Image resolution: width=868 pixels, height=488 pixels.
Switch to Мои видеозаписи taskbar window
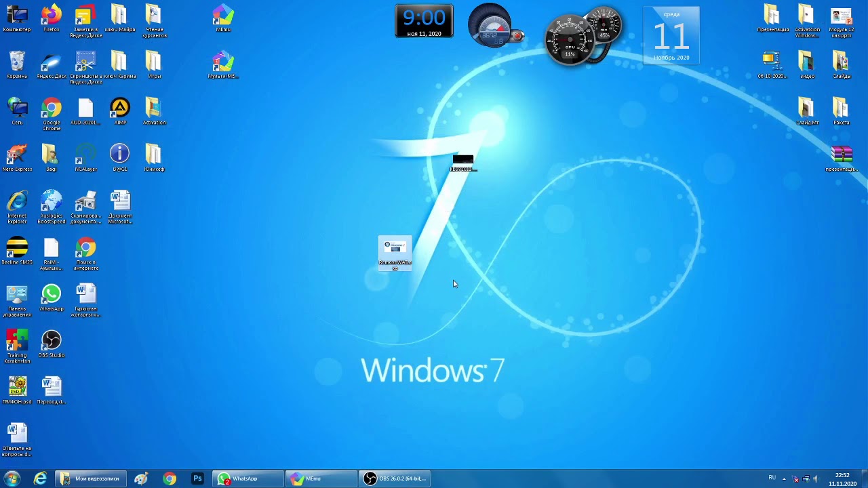point(90,479)
